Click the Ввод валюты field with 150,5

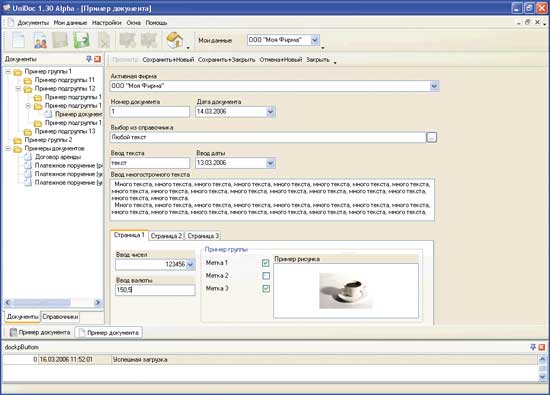click(x=155, y=290)
